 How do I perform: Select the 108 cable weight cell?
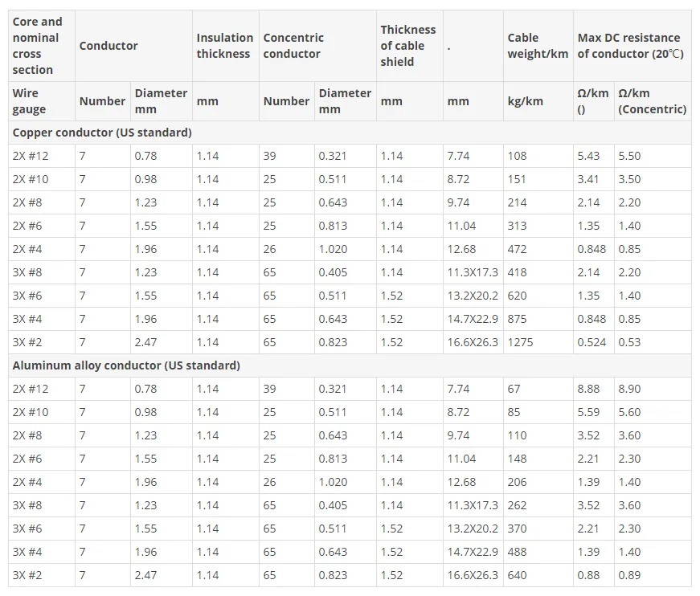(x=517, y=156)
